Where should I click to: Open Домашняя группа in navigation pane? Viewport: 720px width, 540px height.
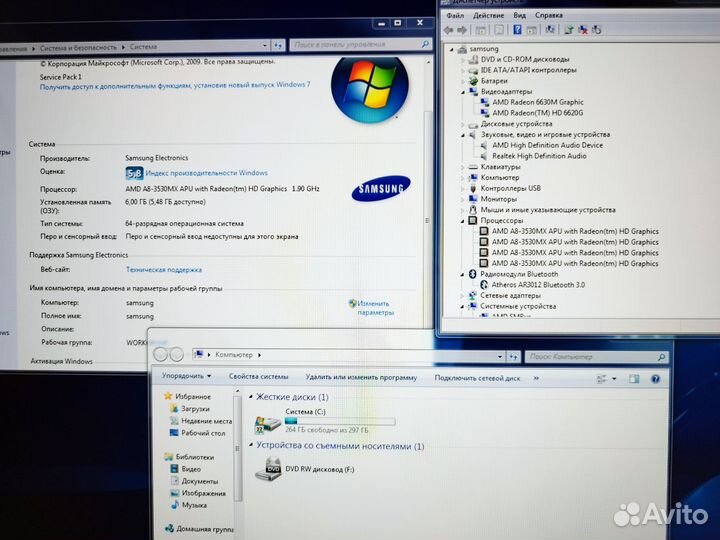tap(199, 529)
